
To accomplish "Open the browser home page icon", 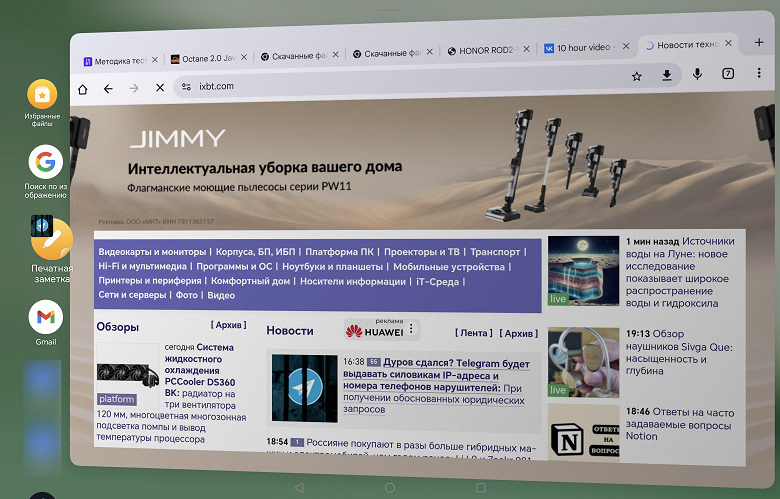I will tap(83, 90).
